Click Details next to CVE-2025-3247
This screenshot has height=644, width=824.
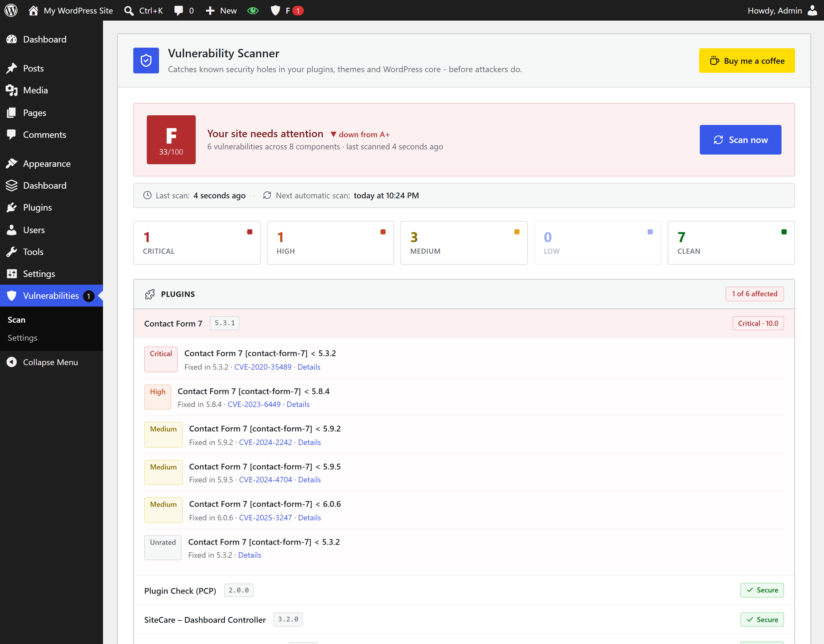point(309,517)
